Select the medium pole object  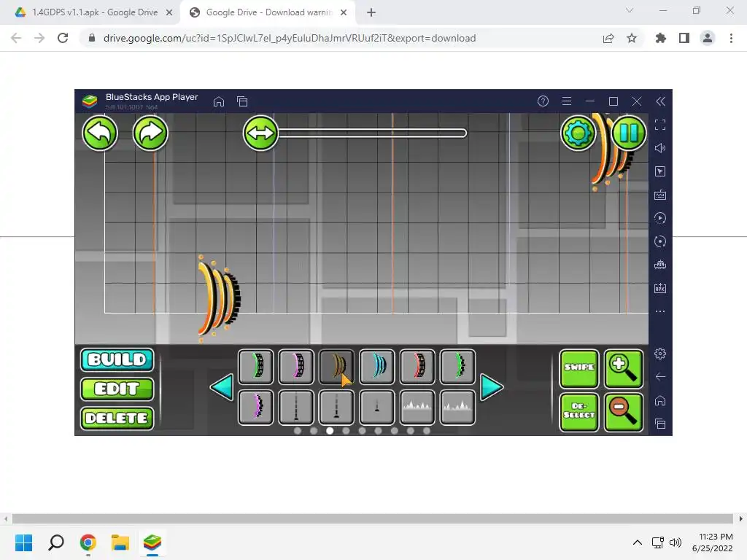click(x=336, y=407)
